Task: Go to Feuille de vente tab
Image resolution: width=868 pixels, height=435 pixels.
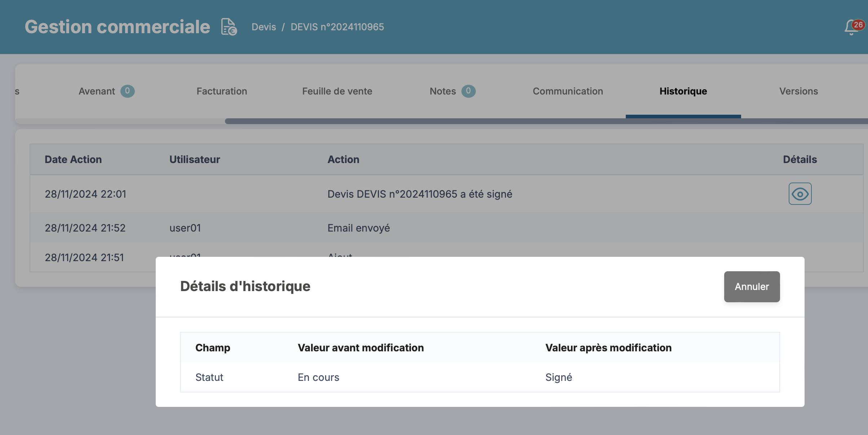Action: (337, 91)
